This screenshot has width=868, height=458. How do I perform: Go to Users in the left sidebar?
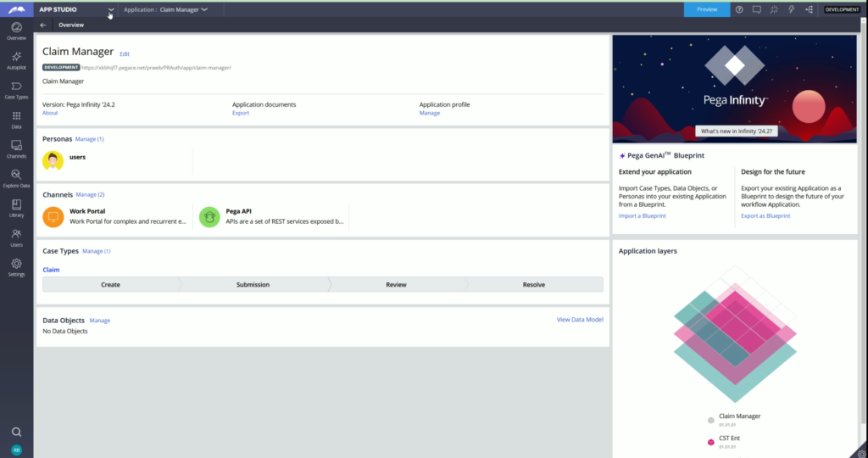click(17, 237)
